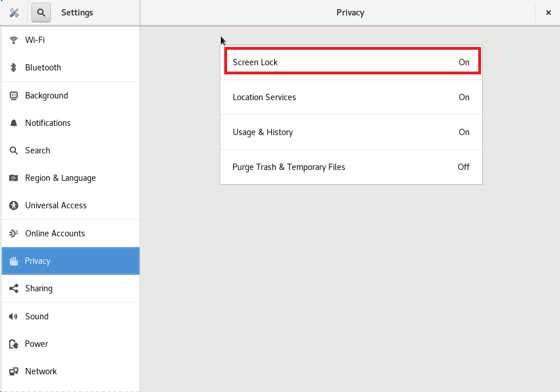Click Off status for Purge Trash & Temporary Files
Viewport: 560px width, 392px height.
click(x=463, y=167)
